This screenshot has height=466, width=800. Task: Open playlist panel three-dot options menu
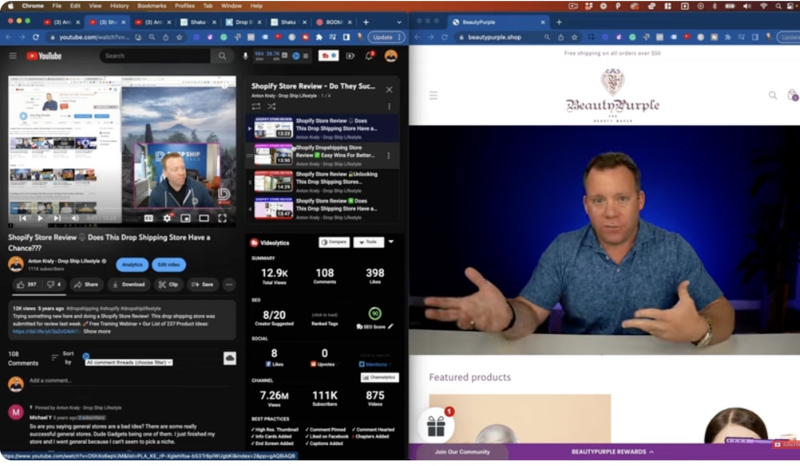point(389,106)
